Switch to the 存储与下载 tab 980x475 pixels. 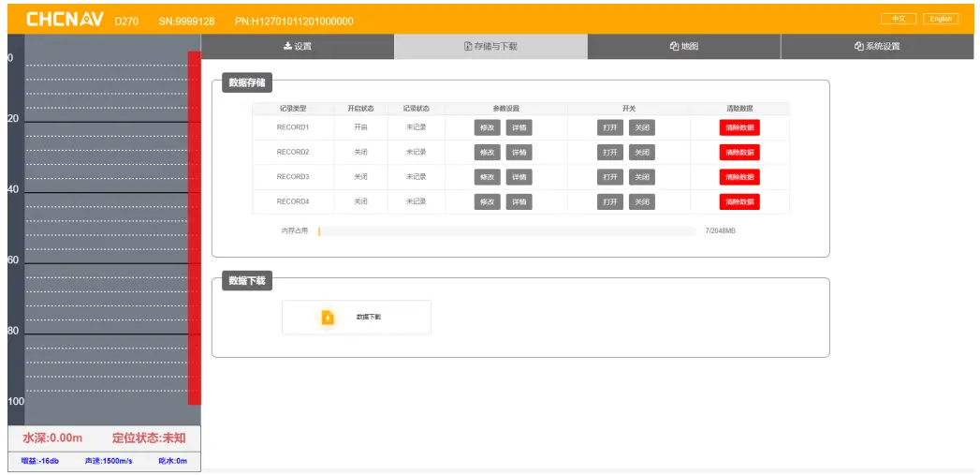click(490, 46)
